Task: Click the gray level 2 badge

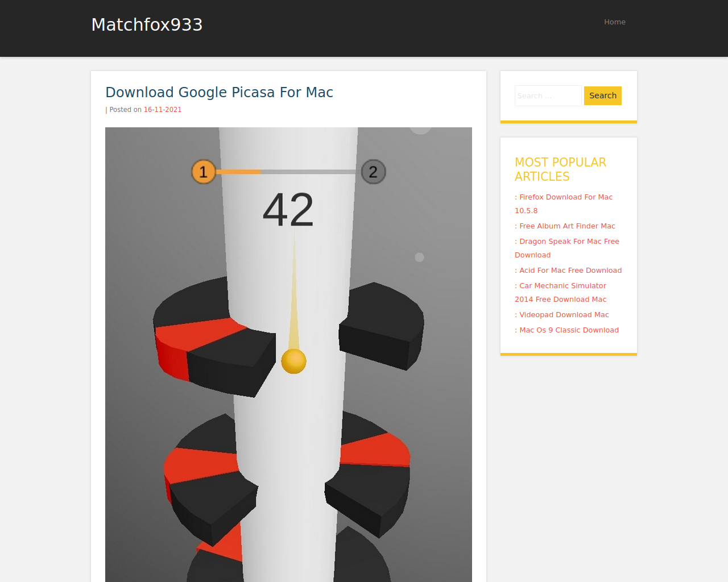Action: tap(374, 172)
